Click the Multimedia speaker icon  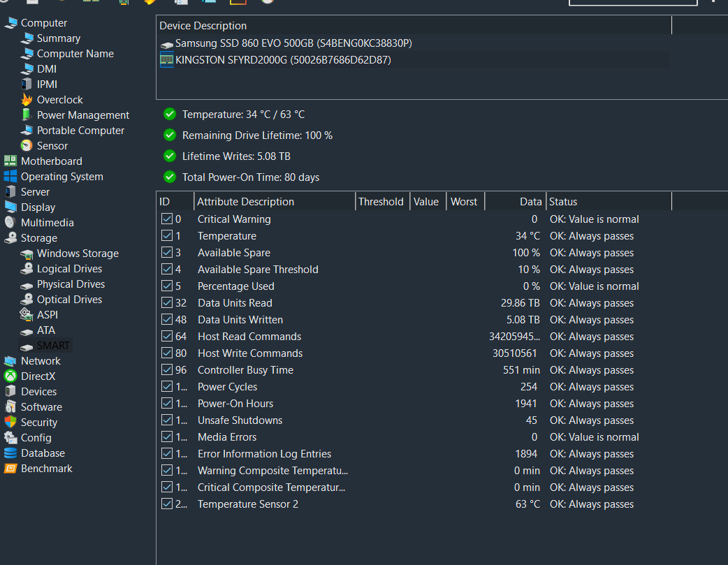tap(10, 222)
